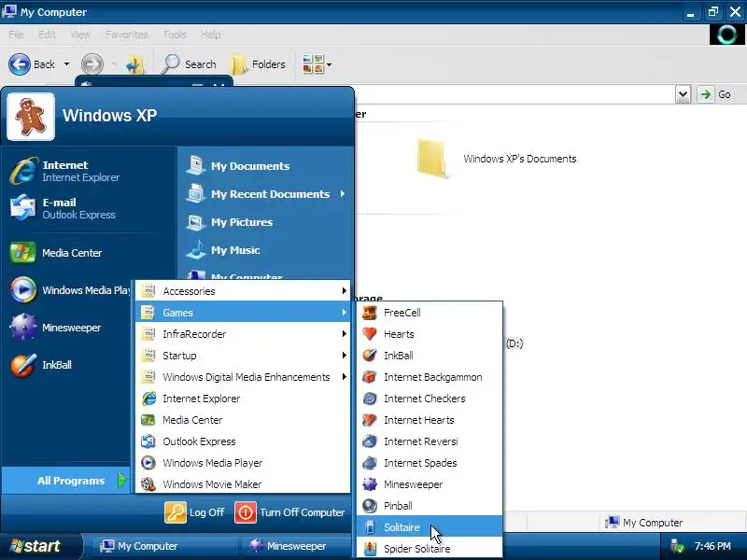Click the Search toolbar button
This screenshot has width=747, height=560.
pyautogui.click(x=190, y=64)
